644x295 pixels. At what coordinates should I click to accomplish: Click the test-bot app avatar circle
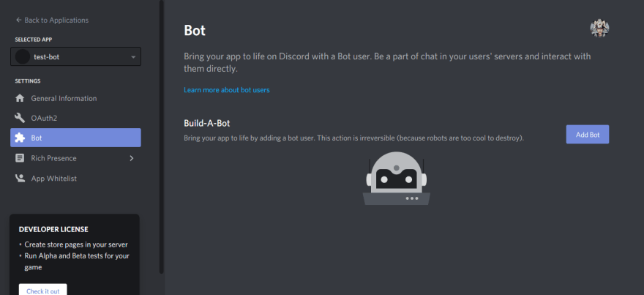22,56
